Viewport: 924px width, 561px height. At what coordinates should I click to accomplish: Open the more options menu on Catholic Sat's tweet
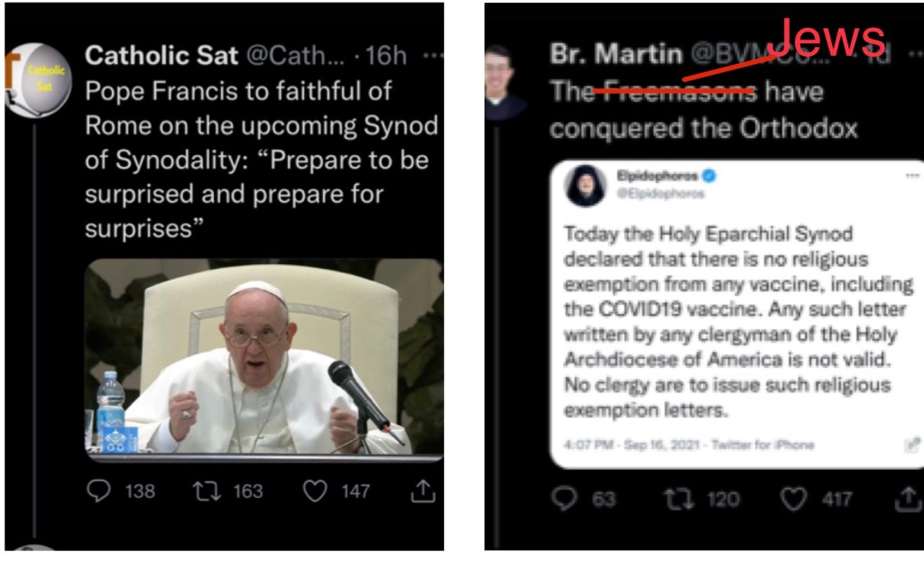click(x=432, y=55)
